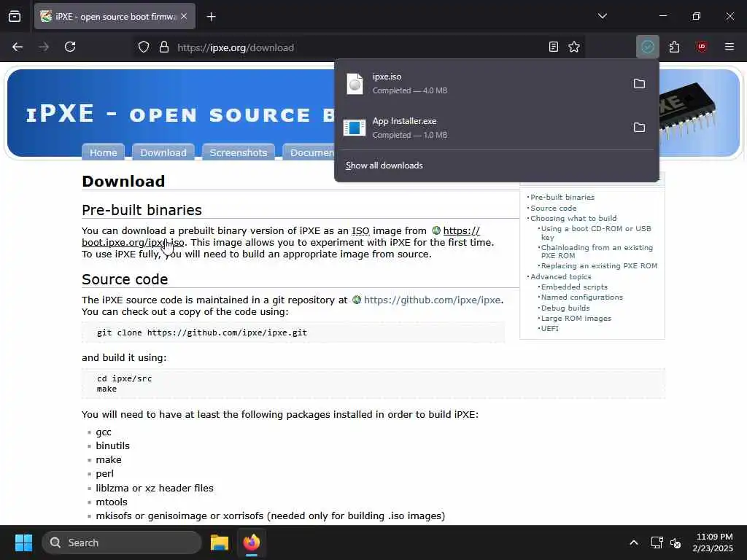Open the Firefox application menu

[x=729, y=47]
